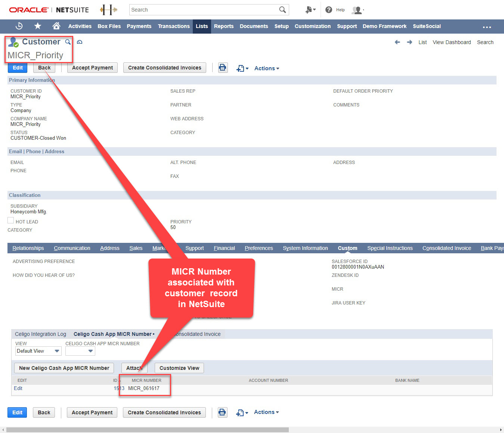Open the Transactions menu
The image size is (504, 433).
pyautogui.click(x=174, y=26)
